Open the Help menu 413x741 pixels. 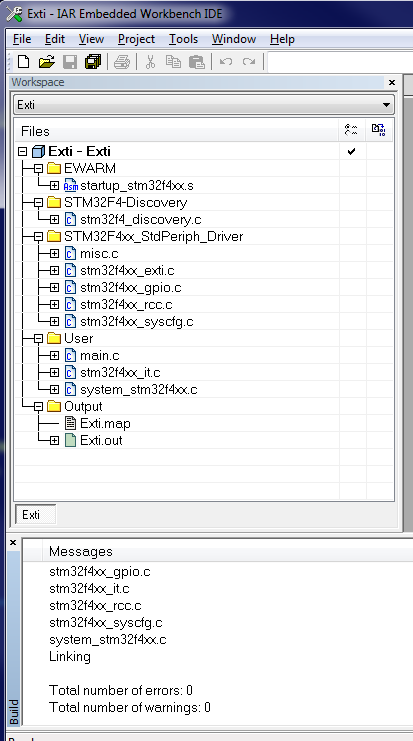282,39
